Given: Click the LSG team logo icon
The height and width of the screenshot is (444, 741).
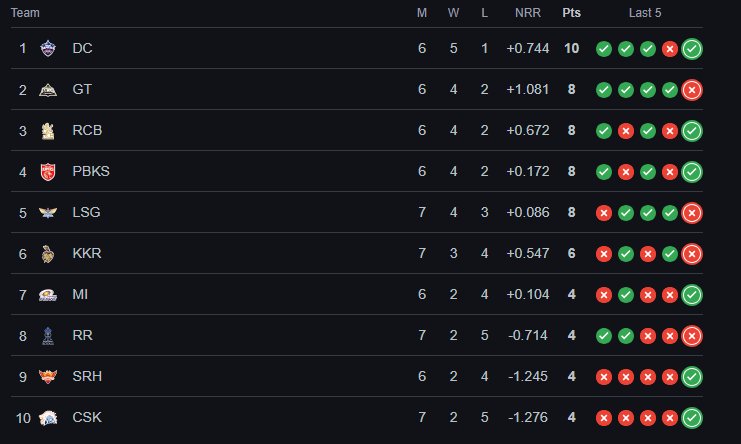Looking at the screenshot, I should coord(47,212).
